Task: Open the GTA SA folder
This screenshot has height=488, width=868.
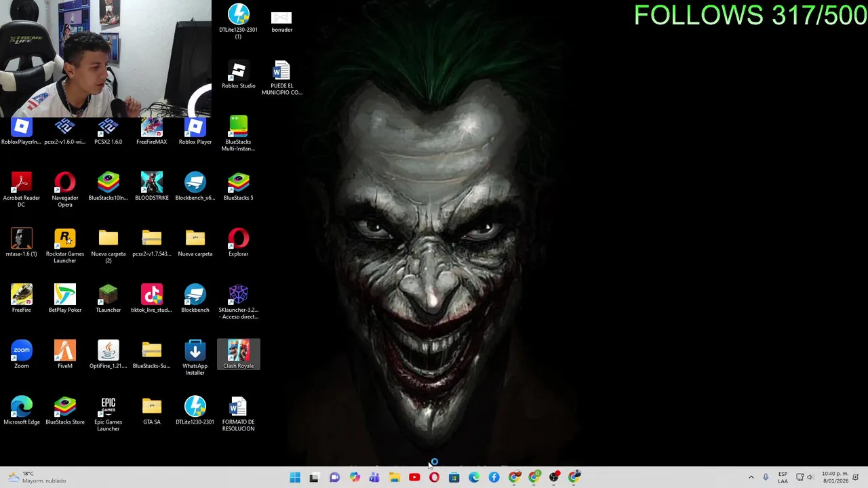Action: (152, 411)
